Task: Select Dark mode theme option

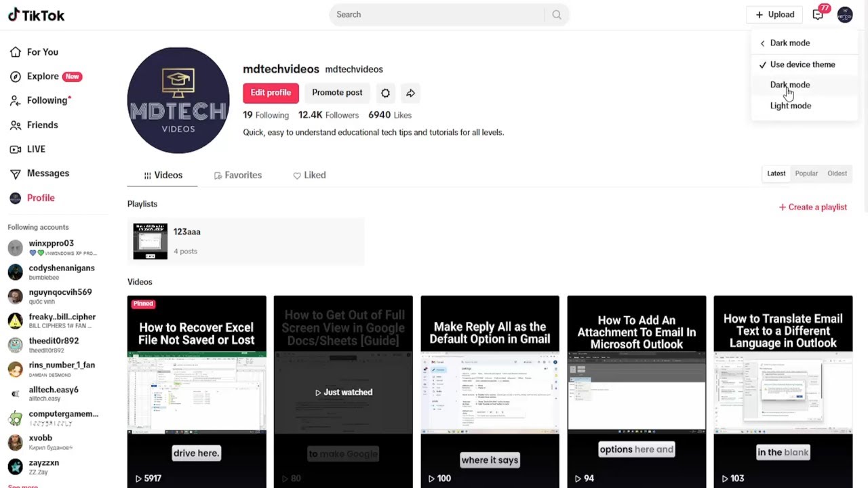Action: [x=806, y=85]
